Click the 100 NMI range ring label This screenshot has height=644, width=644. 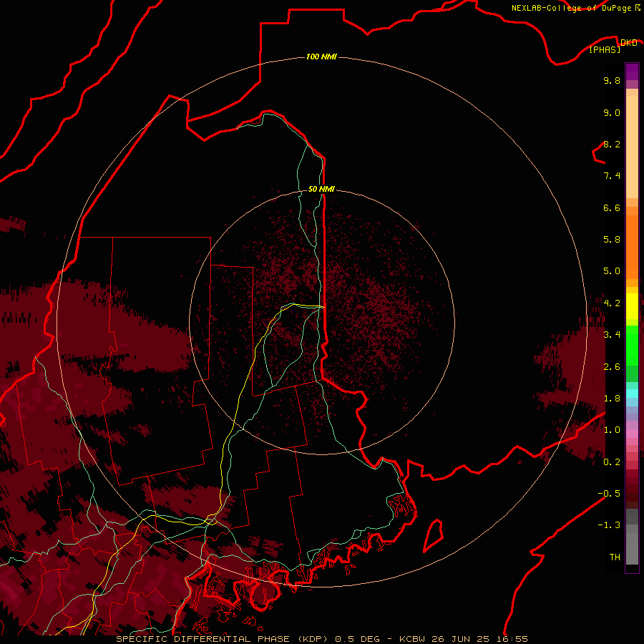(x=321, y=57)
